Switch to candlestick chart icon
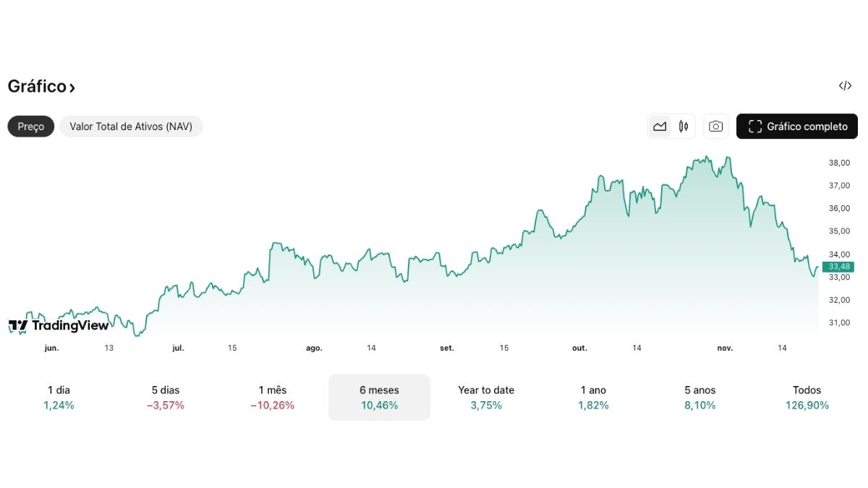 683,126
